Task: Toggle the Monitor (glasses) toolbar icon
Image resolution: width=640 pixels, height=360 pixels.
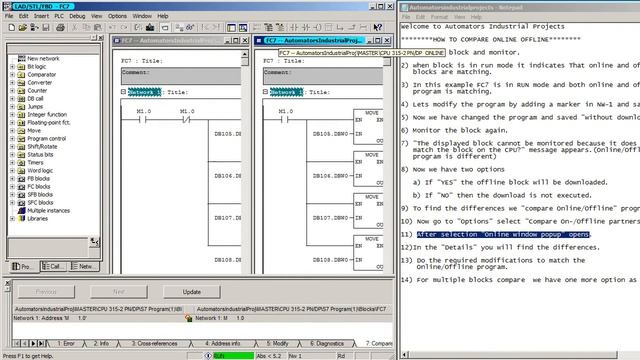Action: (x=190, y=27)
